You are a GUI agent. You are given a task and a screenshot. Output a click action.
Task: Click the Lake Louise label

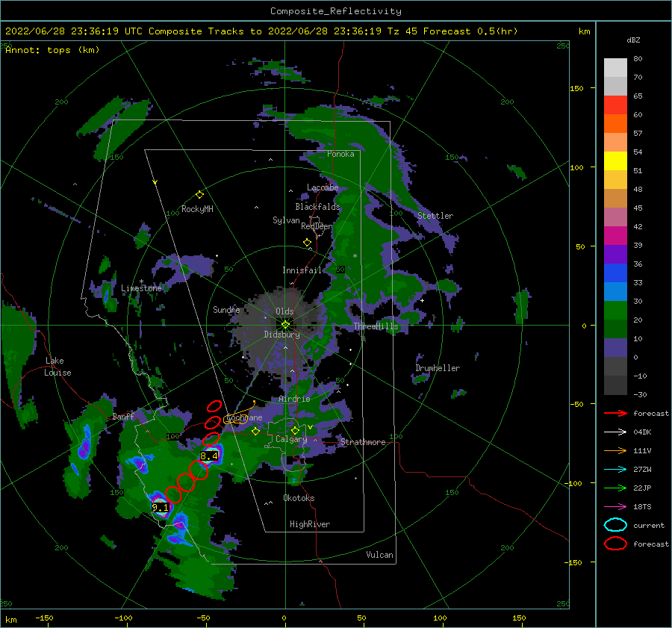click(x=57, y=367)
